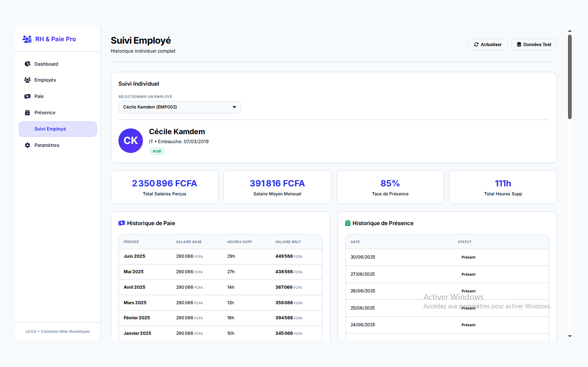Click the database icon on Données Test
The width and height of the screenshot is (588, 367).
click(x=519, y=44)
